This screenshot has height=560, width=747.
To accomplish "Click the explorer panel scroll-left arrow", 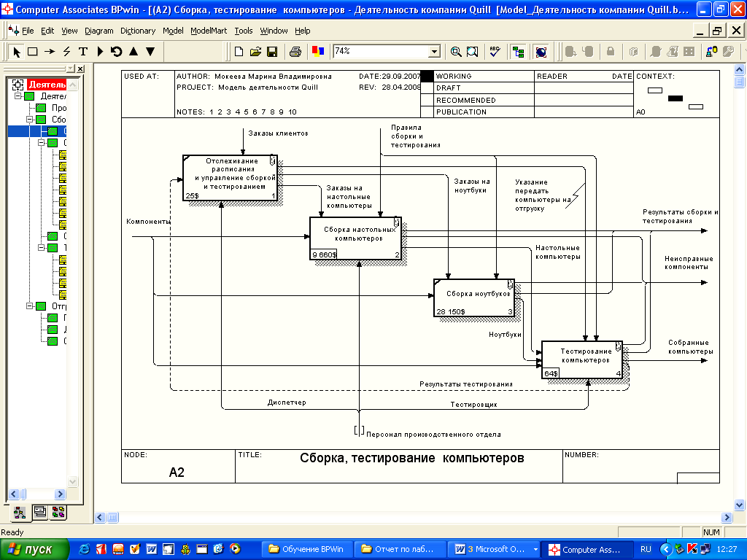I will (x=13, y=494).
